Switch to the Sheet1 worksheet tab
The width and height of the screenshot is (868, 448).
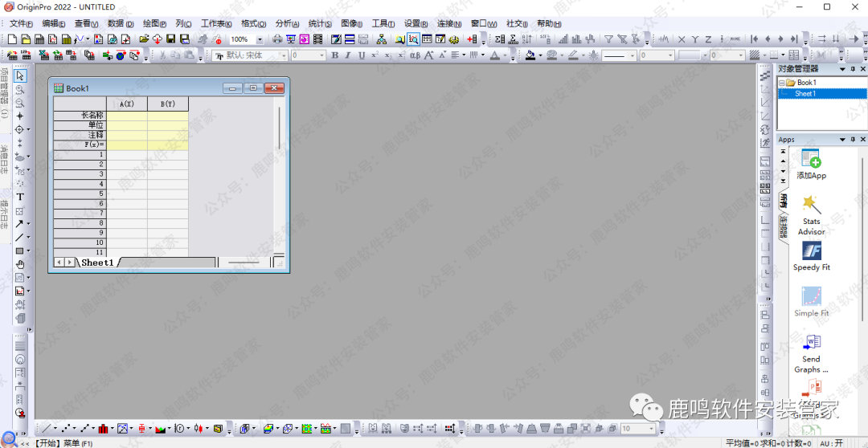tap(97, 263)
